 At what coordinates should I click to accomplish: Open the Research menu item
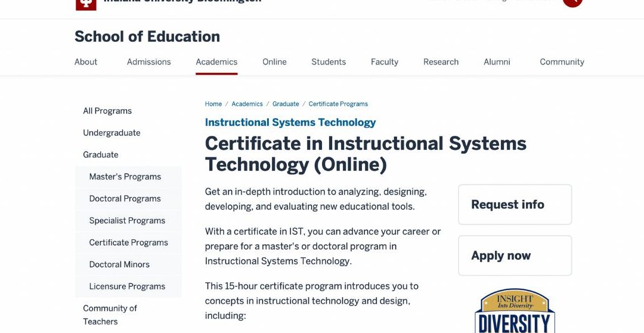click(441, 61)
